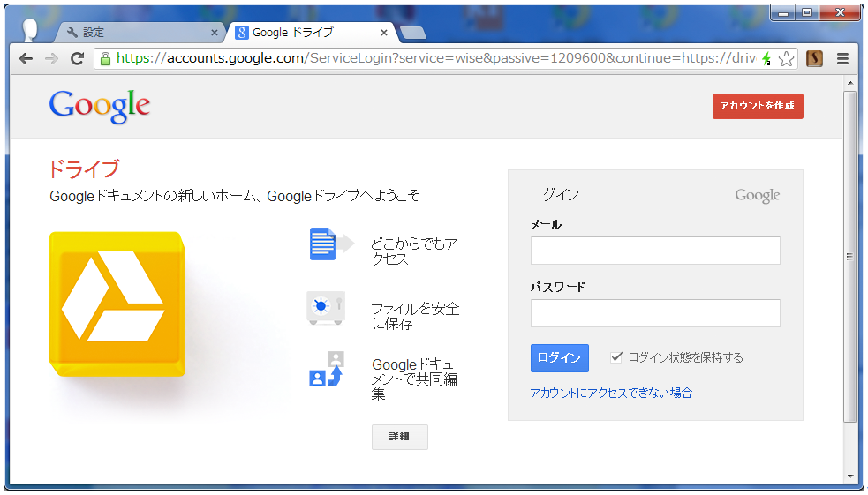Click the favicon of Google ドライブ tab
This screenshot has height=495, width=868.
click(x=241, y=33)
